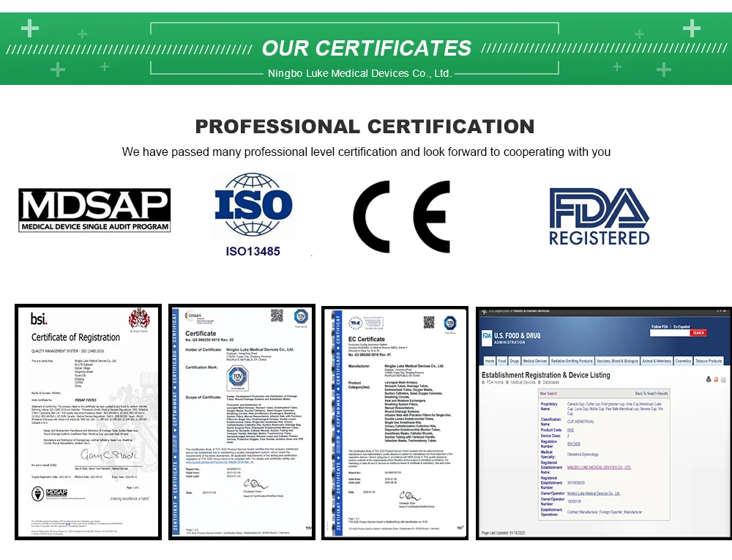This screenshot has width=732, height=560.
Task: Click the FDA Registered logo
Action: pyautogui.click(x=599, y=217)
